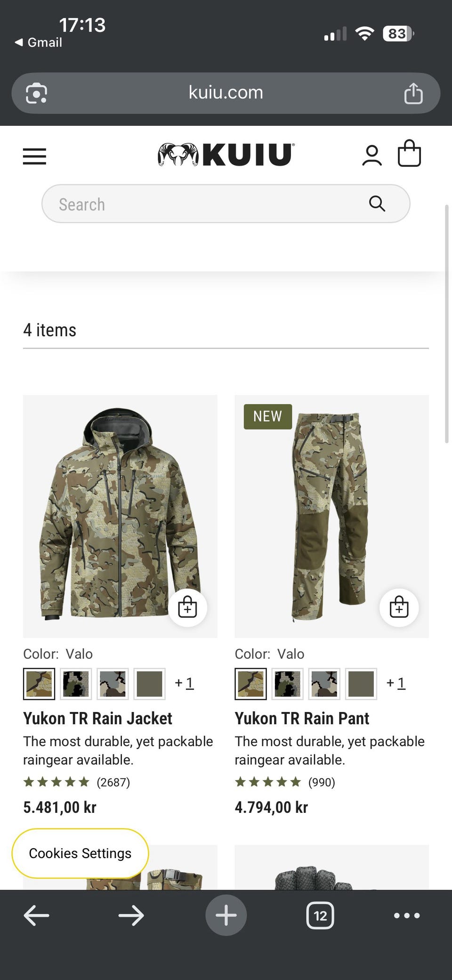452x980 pixels.
Task: Open the tab switcher showing 12
Action: (320, 915)
